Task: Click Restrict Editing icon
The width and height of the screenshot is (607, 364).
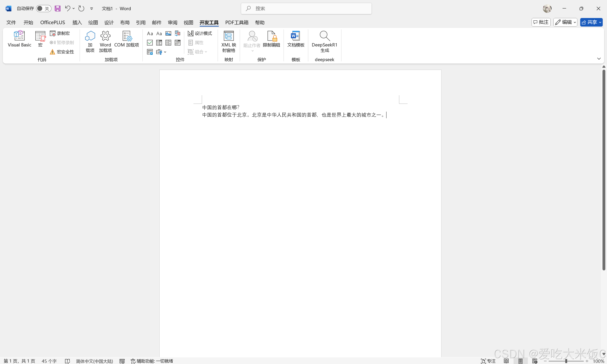Action: (x=271, y=39)
